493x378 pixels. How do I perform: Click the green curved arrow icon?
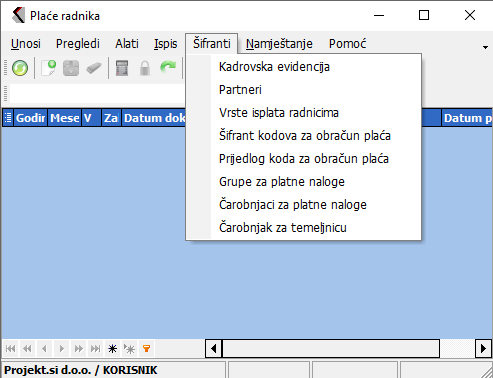[168, 68]
